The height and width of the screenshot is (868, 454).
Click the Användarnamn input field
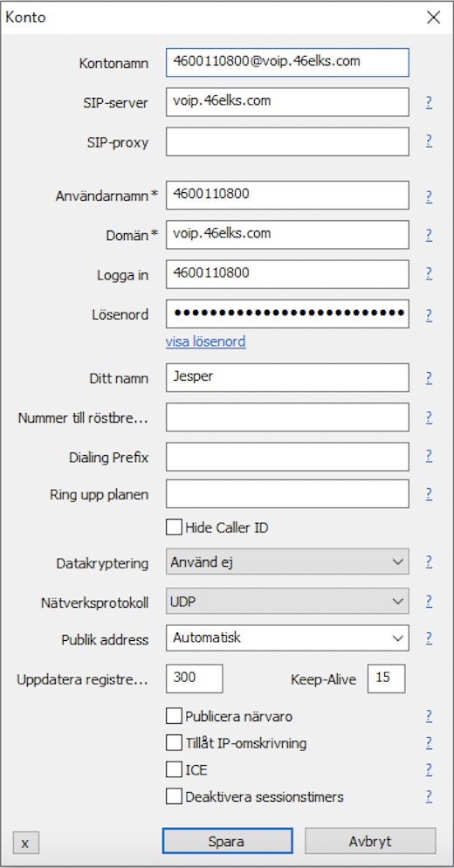click(287, 196)
